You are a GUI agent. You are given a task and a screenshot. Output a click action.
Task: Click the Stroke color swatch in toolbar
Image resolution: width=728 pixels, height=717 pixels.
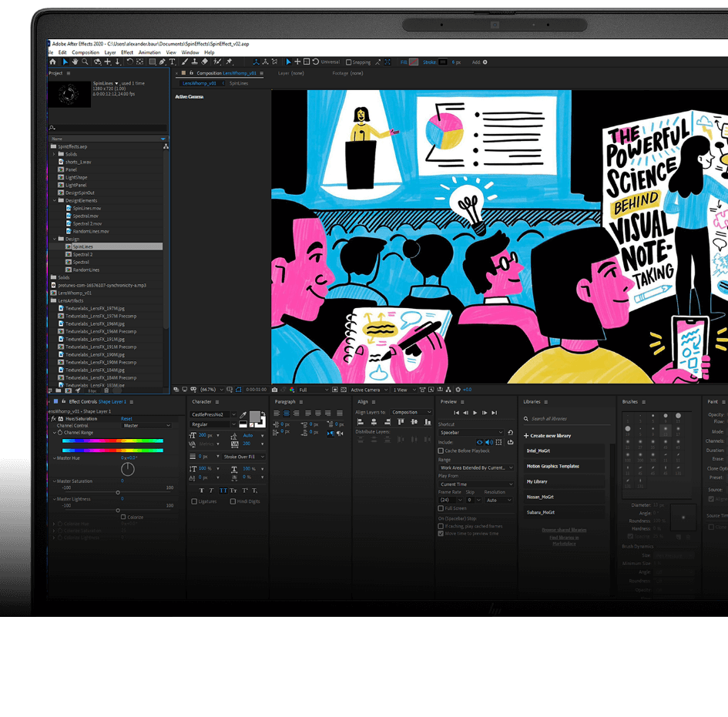coord(443,62)
